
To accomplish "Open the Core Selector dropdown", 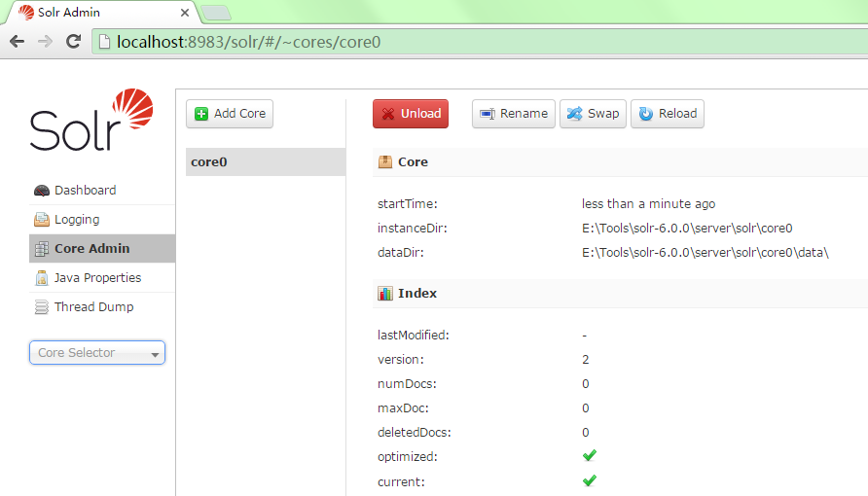I will pyautogui.click(x=97, y=353).
